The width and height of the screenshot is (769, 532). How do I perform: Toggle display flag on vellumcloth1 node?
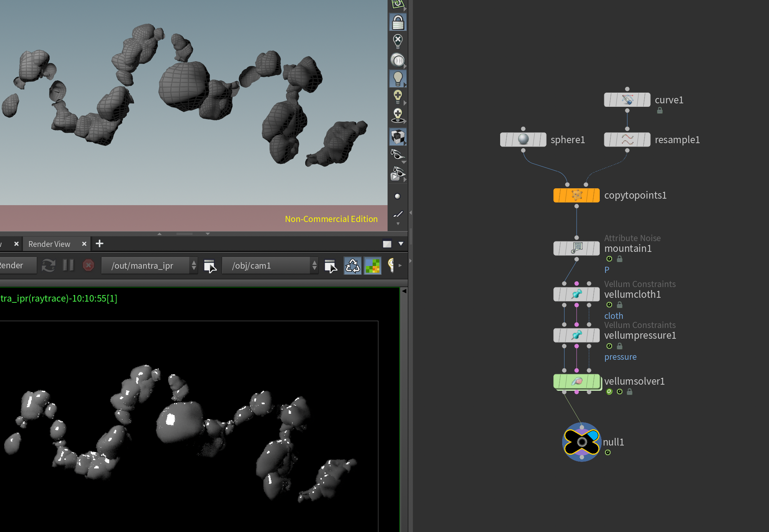click(596, 294)
